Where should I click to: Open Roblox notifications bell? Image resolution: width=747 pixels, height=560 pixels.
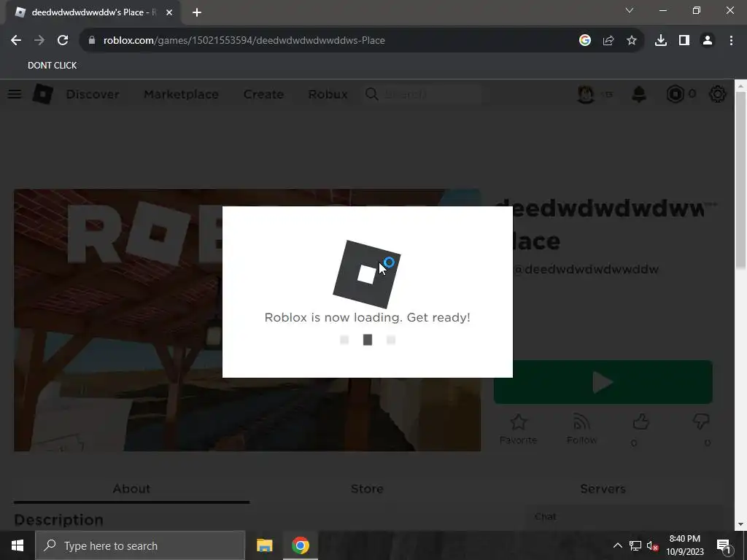tap(639, 94)
